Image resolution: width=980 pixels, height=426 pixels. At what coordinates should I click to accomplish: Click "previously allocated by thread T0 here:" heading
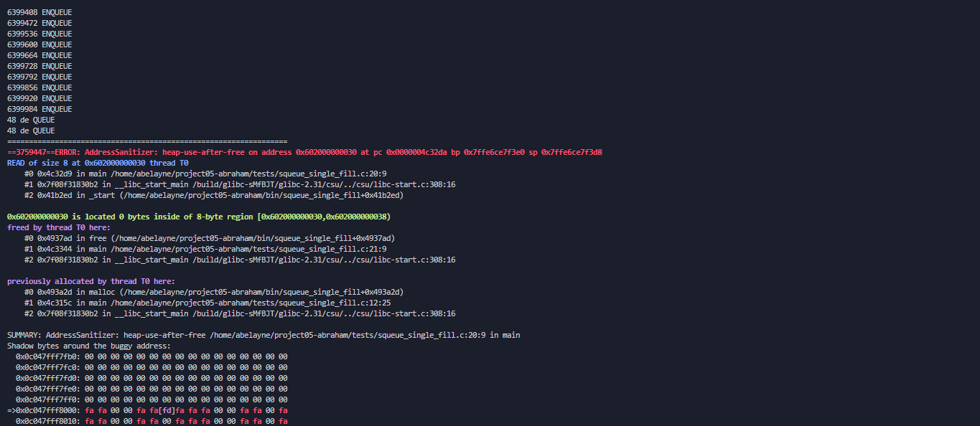click(91, 281)
